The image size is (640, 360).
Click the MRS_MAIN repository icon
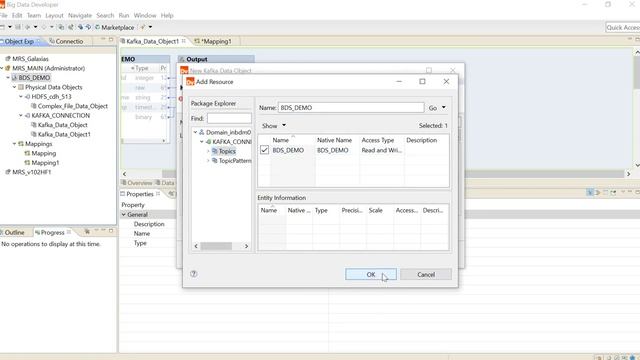8,68
